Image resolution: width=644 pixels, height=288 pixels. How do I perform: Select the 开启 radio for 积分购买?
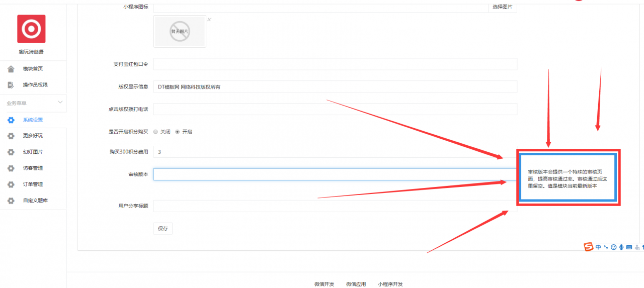pyautogui.click(x=178, y=132)
